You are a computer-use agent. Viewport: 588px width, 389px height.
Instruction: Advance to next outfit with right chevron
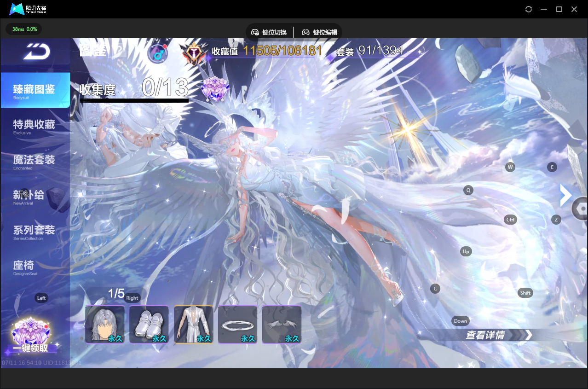pyautogui.click(x=565, y=195)
